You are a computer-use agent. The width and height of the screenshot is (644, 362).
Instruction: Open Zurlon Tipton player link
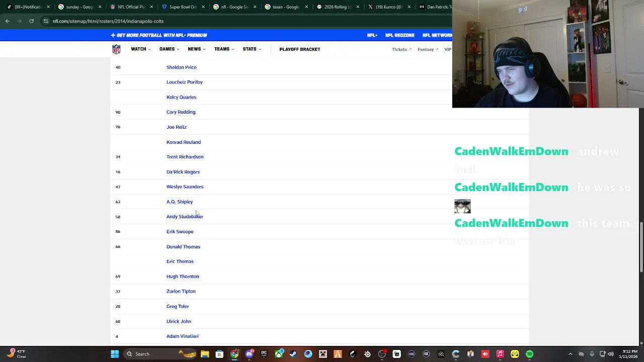181,291
